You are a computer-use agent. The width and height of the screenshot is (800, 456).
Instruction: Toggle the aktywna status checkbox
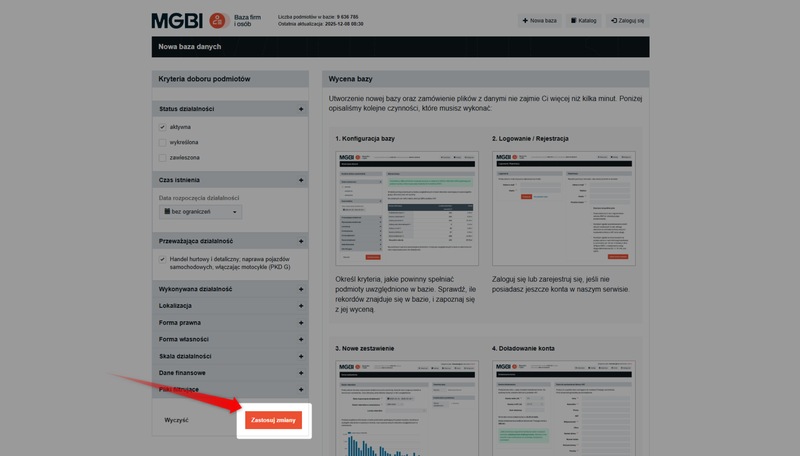[x=162, y=127]
